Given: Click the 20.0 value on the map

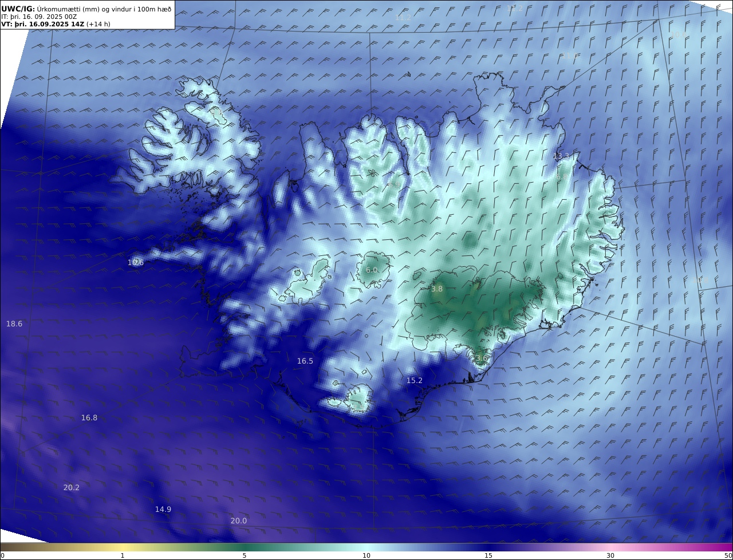Looking at the screenshot, I should [x=239, y=521].
